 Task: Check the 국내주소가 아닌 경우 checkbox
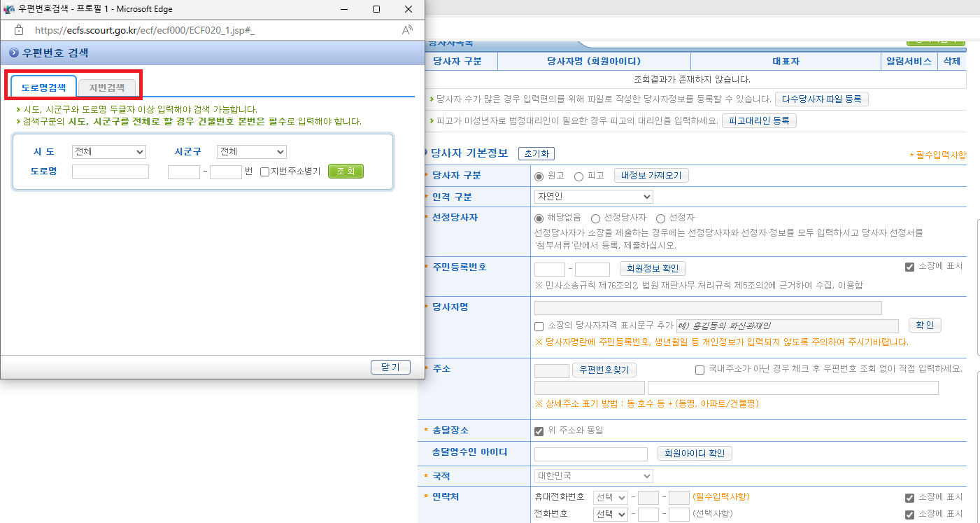point(700,370)
